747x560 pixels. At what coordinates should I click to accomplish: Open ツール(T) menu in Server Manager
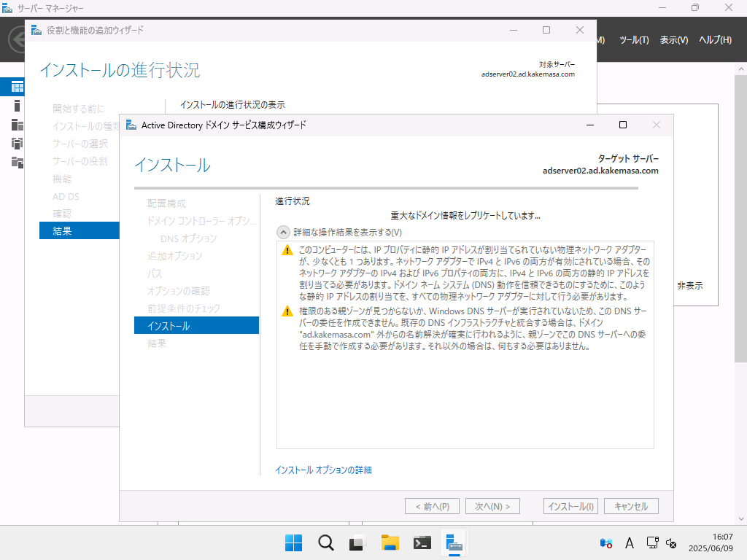pyautogui.click(x=634, y=40)
